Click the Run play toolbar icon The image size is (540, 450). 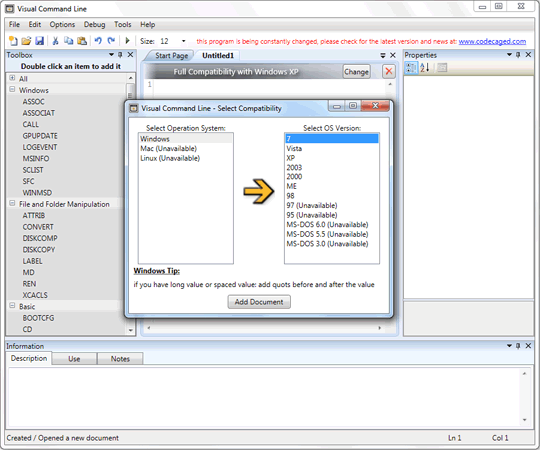point(127,41)
